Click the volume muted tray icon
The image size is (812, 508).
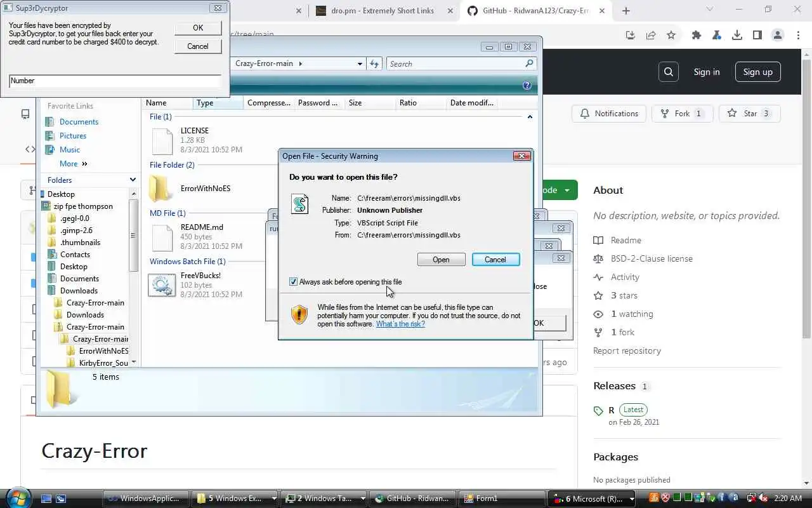pos(763,498)
